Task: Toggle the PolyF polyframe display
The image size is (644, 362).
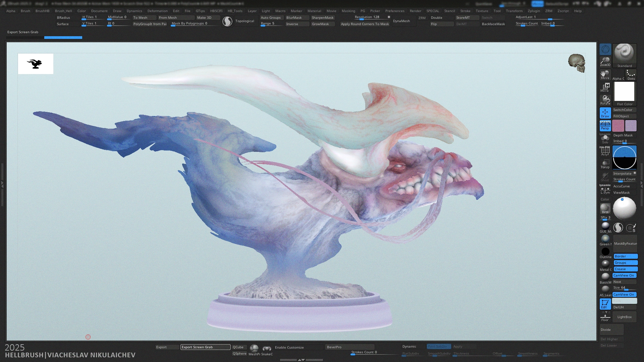Action: click(x=605, y=151)
